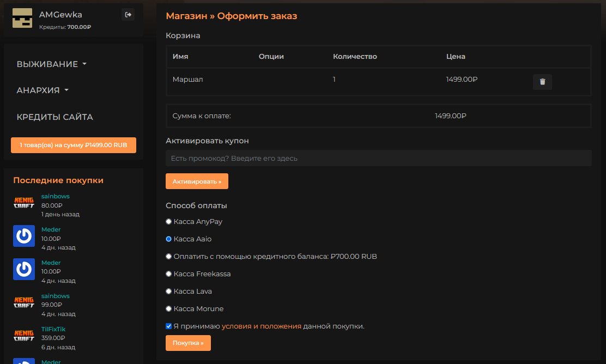Click the cart summary button ₽1499.00 RUB
The height and width of the screenshot is (364, 606).
click(x=74, y=145)
